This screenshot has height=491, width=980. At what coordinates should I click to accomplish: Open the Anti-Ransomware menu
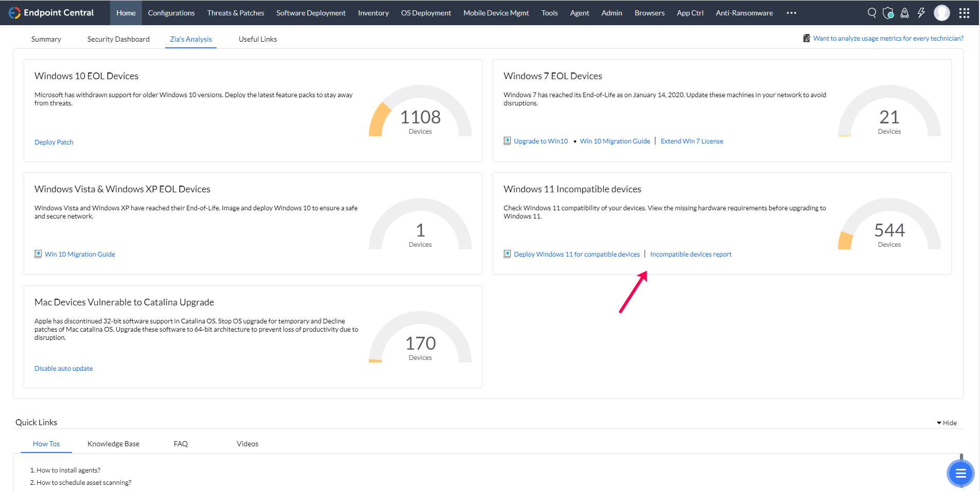tap(744, 13)
